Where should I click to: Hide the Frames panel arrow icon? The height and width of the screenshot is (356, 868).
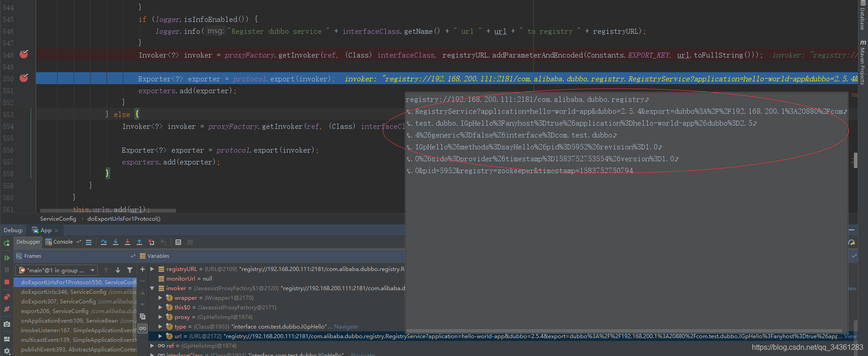tap(133, 256)
